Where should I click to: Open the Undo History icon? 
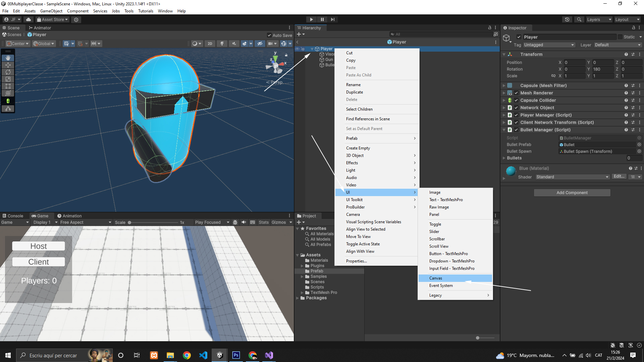coord(567,19)
